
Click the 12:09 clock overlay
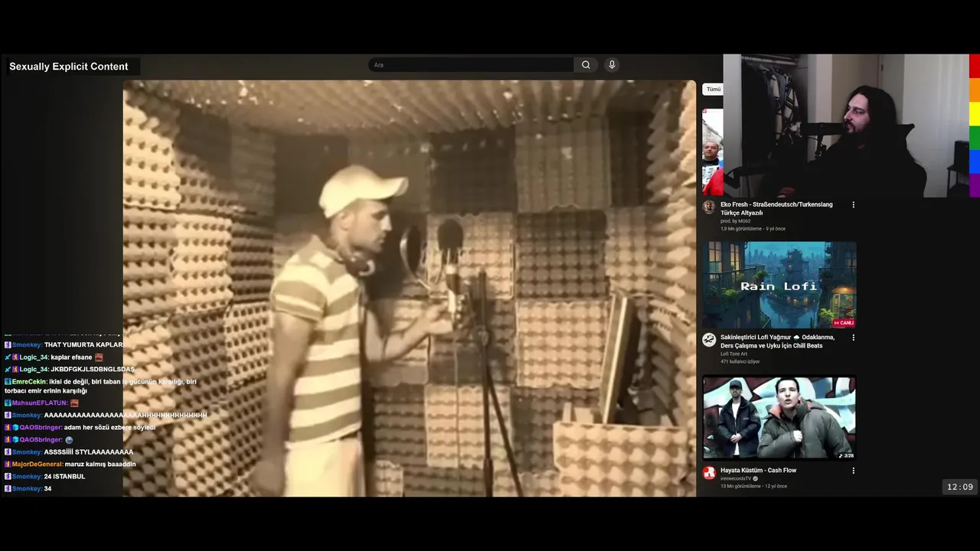tap(960, 487)
